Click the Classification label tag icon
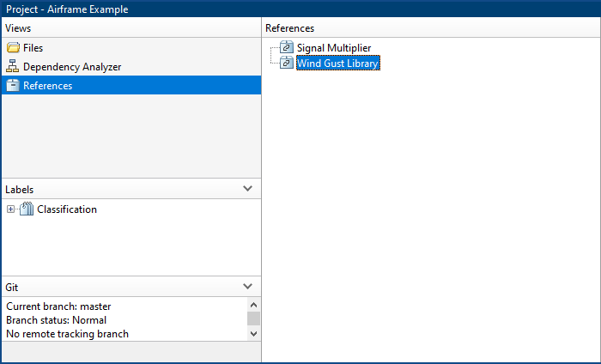 [27, 209]
